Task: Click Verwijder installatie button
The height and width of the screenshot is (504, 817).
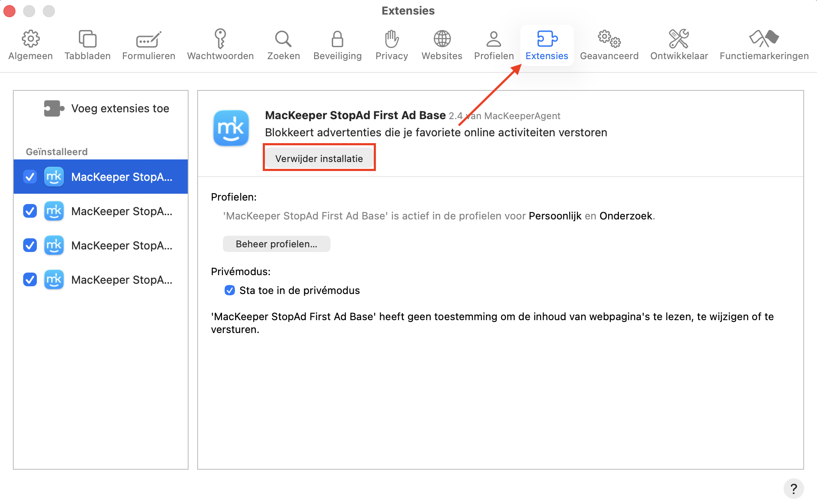Action: [319, 158]
